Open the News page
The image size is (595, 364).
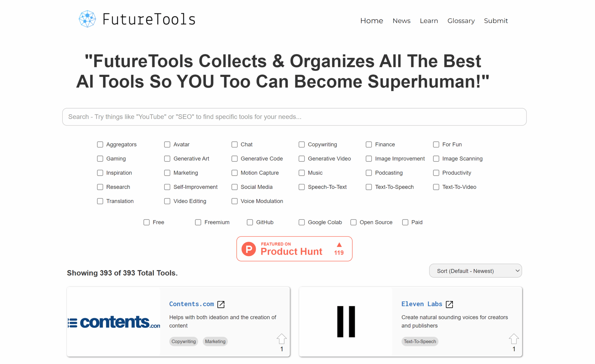[402, 21]
